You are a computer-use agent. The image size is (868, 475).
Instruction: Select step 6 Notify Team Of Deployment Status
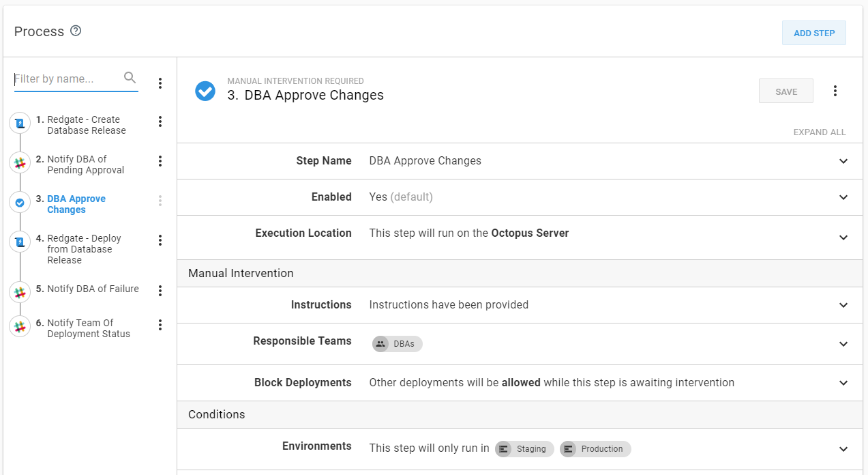tap(88, 328)
